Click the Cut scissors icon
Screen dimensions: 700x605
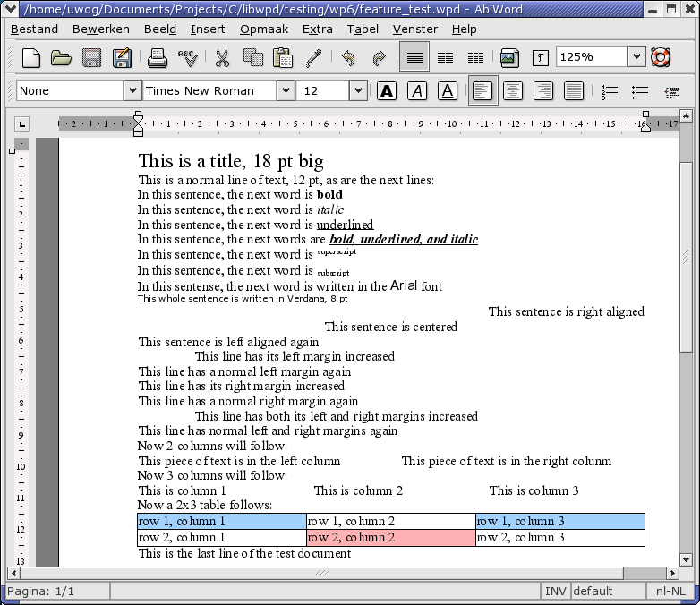(x=222, y=58)
